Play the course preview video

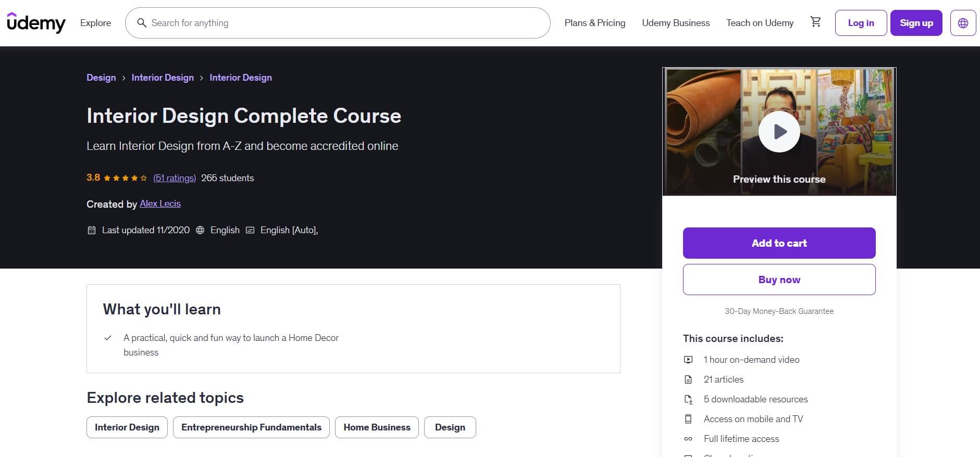pos(779,132)
